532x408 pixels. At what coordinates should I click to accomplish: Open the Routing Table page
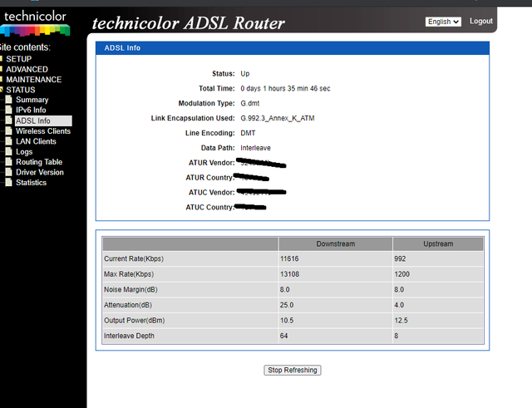tap(39, 162)
